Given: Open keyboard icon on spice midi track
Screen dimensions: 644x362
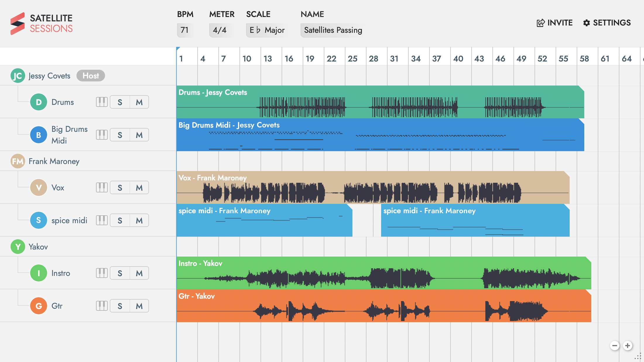Looking at the screenshot, I should [102, 220].
